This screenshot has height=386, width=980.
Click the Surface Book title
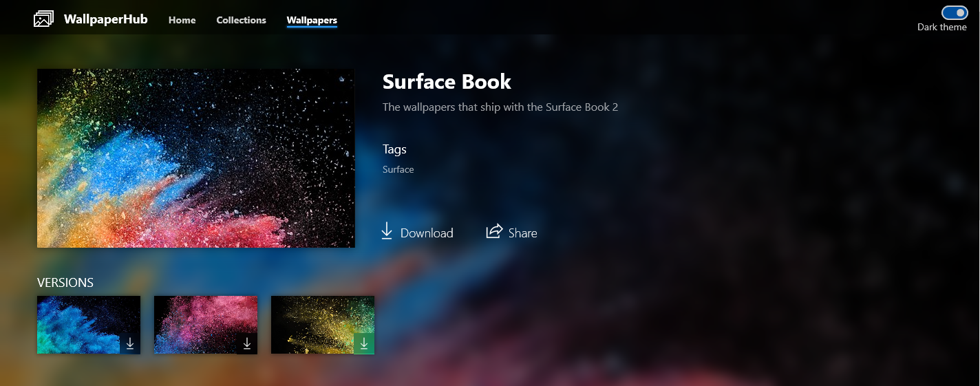pyautogui.click(x=447, y=82)
